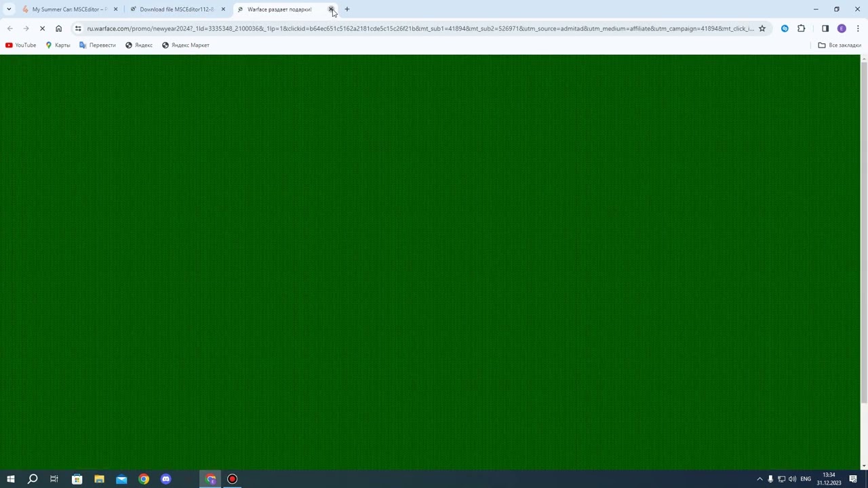The image size is (868, 488).
Task: Open Task View on taskbar
Action: (54, 479)
